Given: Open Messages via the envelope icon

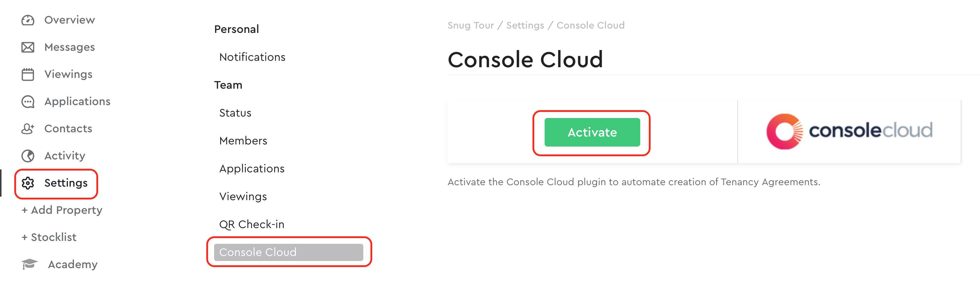Looking at the screenshot, I should [x=28, y=47].
